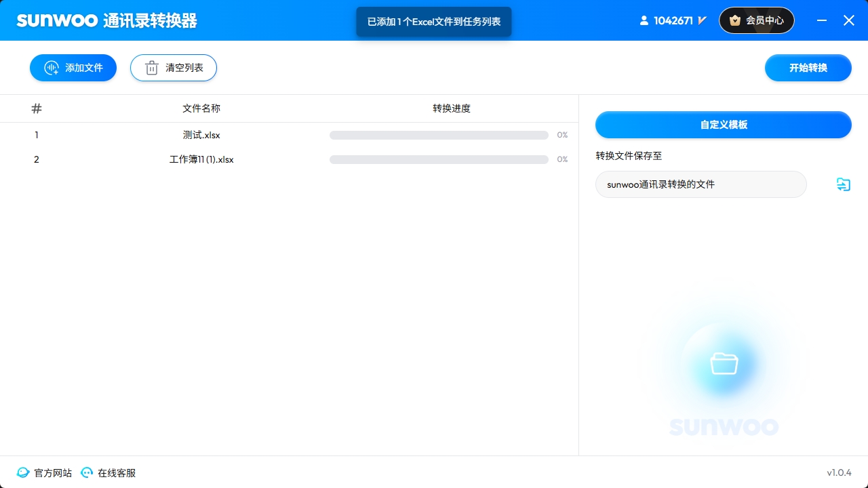Select the file 工作簿11 (1).xlsx row

(x=201, y=159)
